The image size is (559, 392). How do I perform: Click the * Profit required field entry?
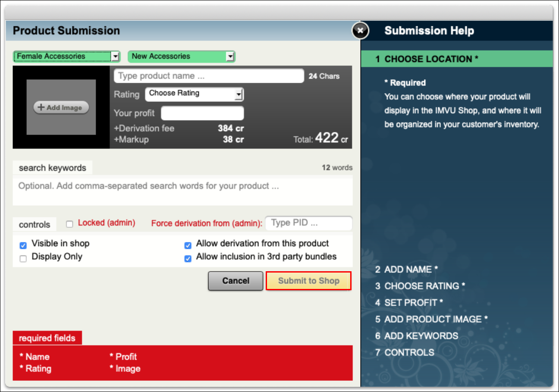pyautogui.click(x=123, y=357)
